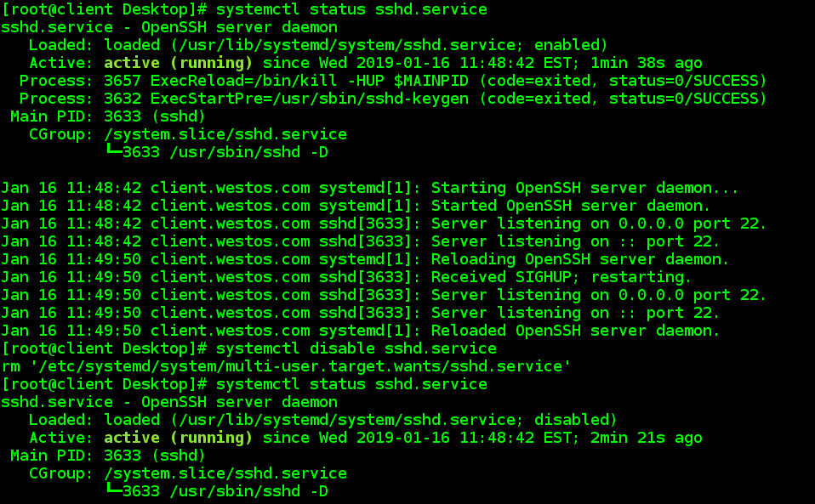
Task: Click 'status=0/SUCCESS)' on the ExecReload line
Action: tap(687, 81)
